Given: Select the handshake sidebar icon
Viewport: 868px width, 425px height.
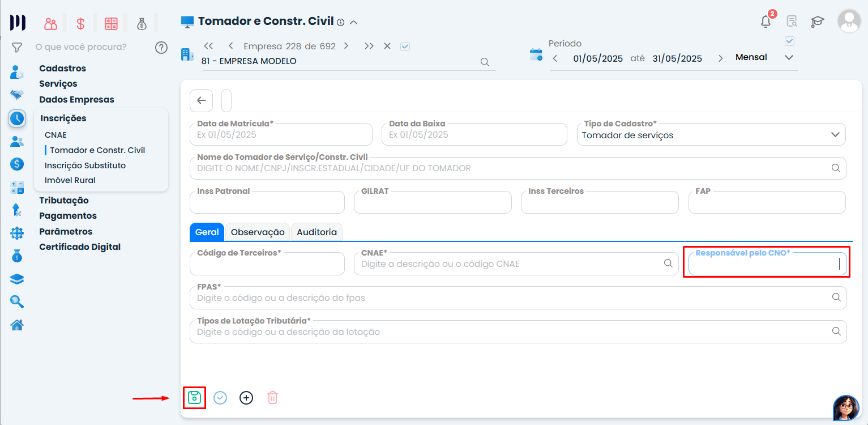Looking at the screenshot, I should [17, 95].
